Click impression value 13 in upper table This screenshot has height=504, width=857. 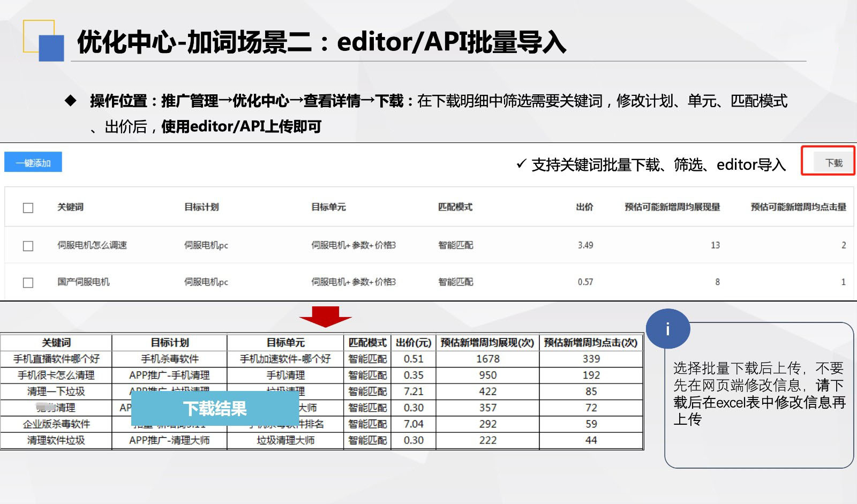pos(715,245)
